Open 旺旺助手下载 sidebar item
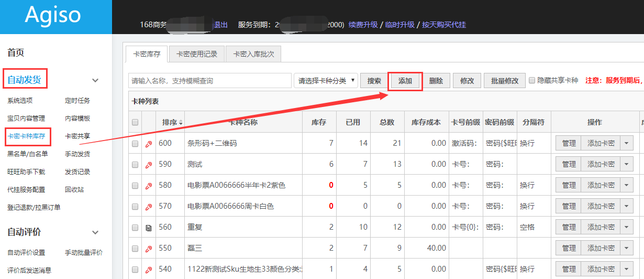 tap(26, 172)
